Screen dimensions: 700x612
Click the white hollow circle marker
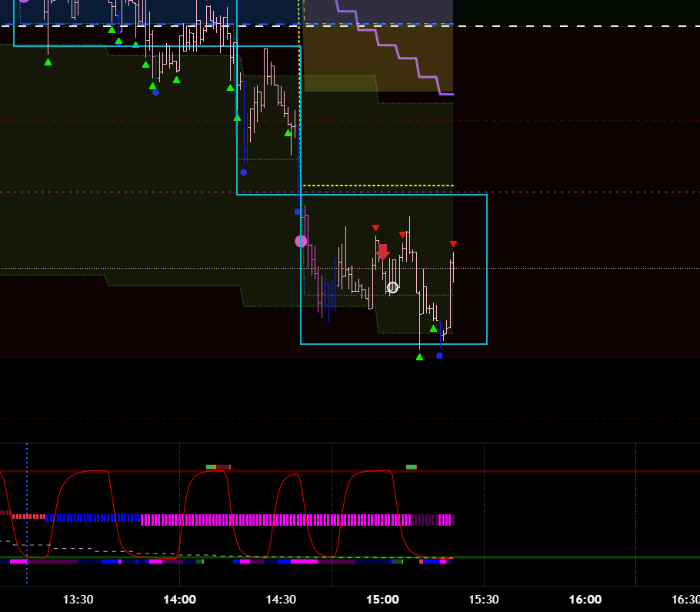click(x=392, y=287)
